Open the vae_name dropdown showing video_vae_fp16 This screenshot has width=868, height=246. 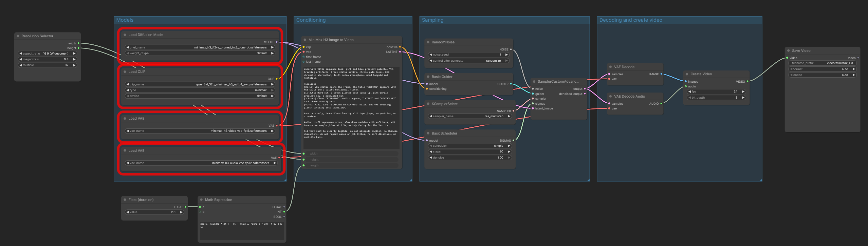[200, 131]
